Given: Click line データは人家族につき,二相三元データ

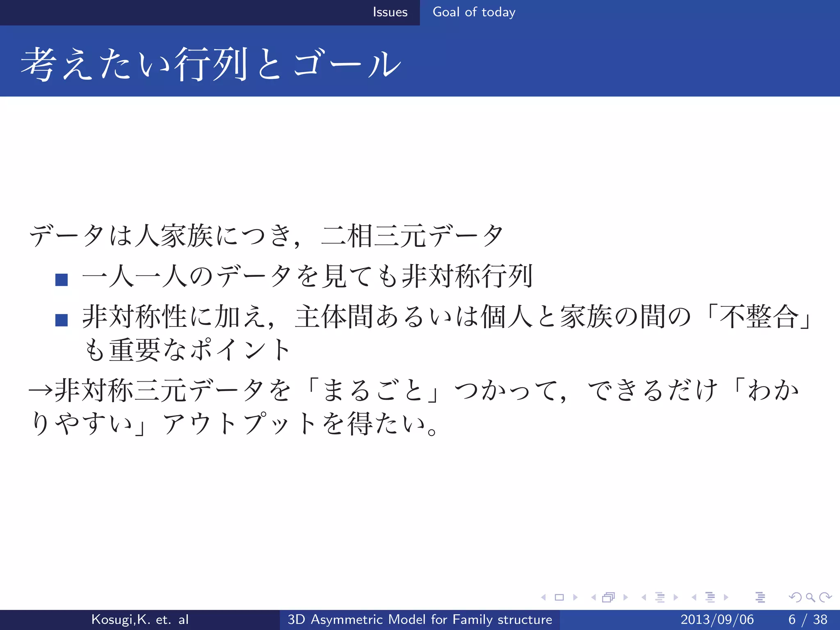Looking at the screenshot, I should [266, 236].
